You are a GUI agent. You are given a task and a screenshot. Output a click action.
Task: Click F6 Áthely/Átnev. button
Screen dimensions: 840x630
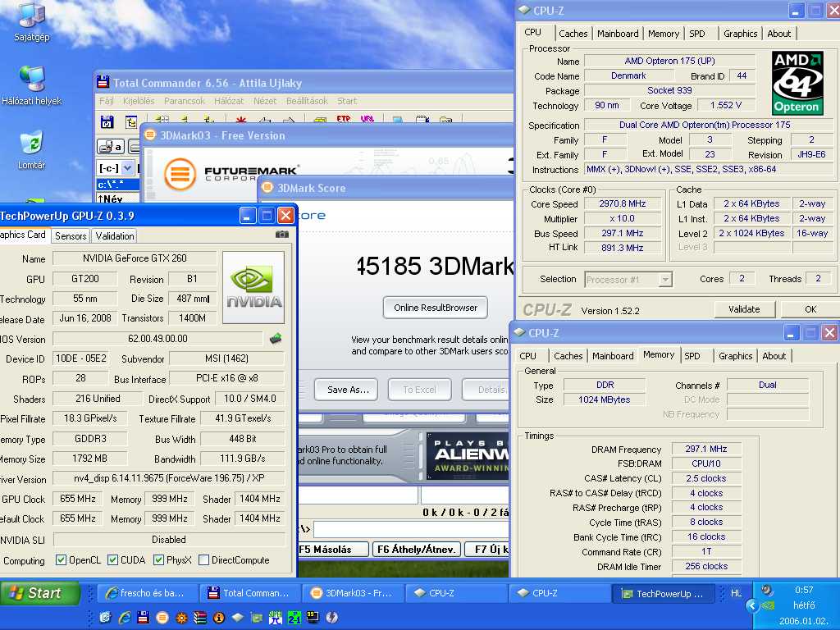416,549
